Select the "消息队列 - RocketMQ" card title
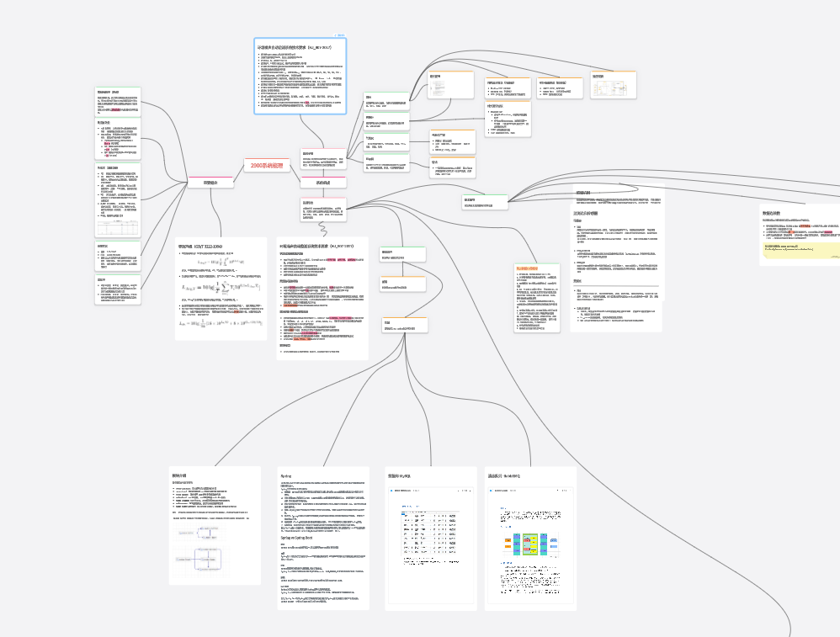 coord(504,475)
